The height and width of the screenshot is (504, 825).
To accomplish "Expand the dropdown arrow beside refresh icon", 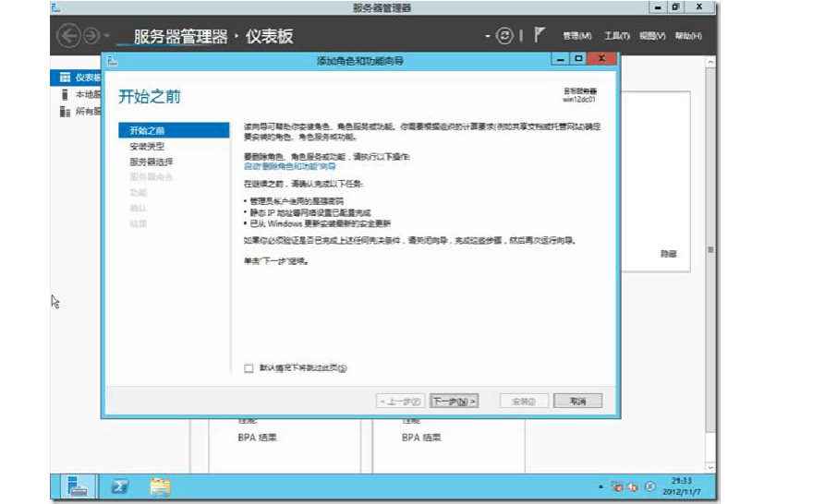I will click(x=489, y=37).
